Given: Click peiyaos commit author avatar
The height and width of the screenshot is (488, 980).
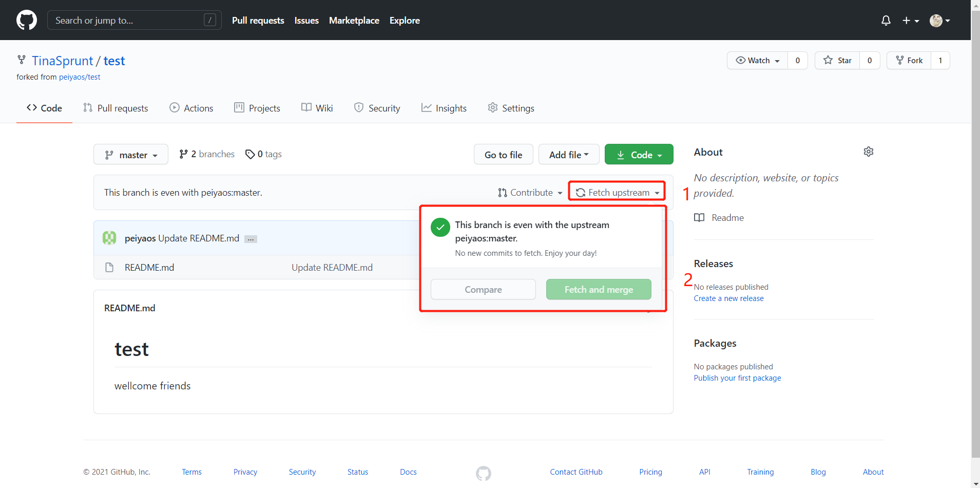Looking at the screenshot, I should pos(109,238).
